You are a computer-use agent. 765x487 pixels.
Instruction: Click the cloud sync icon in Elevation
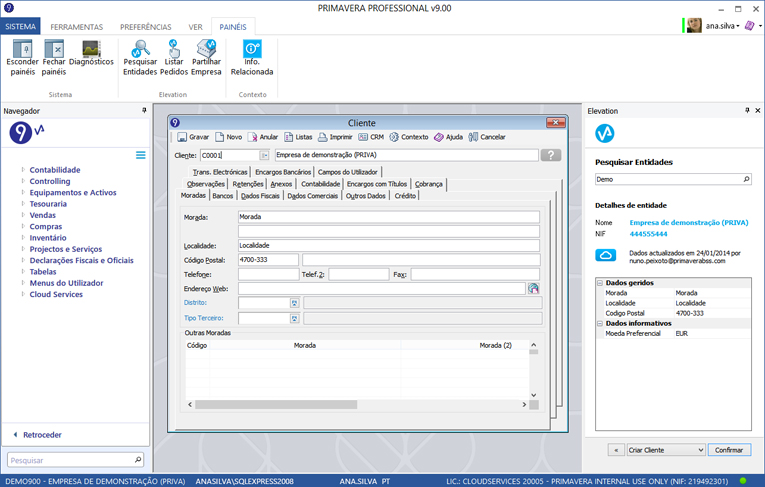pos(605,255)
